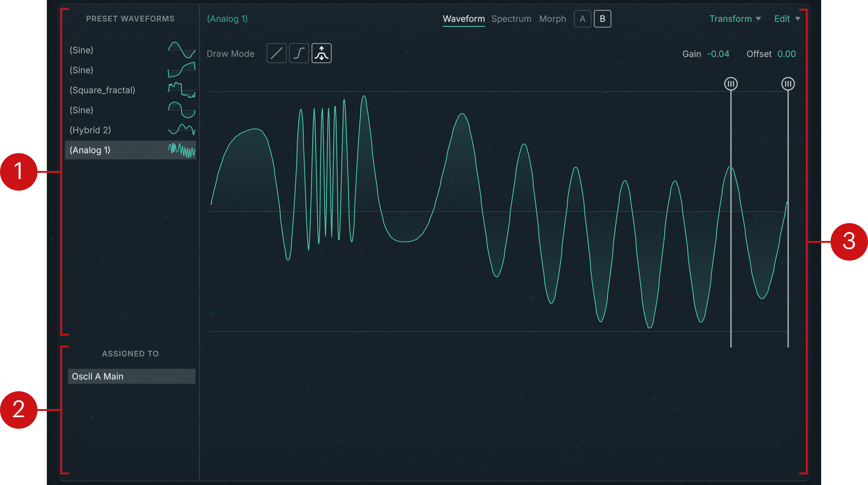The image size is (868, 485).
Task: Select the Hybrid 2 preset waveform
Action: pos(90,130)
